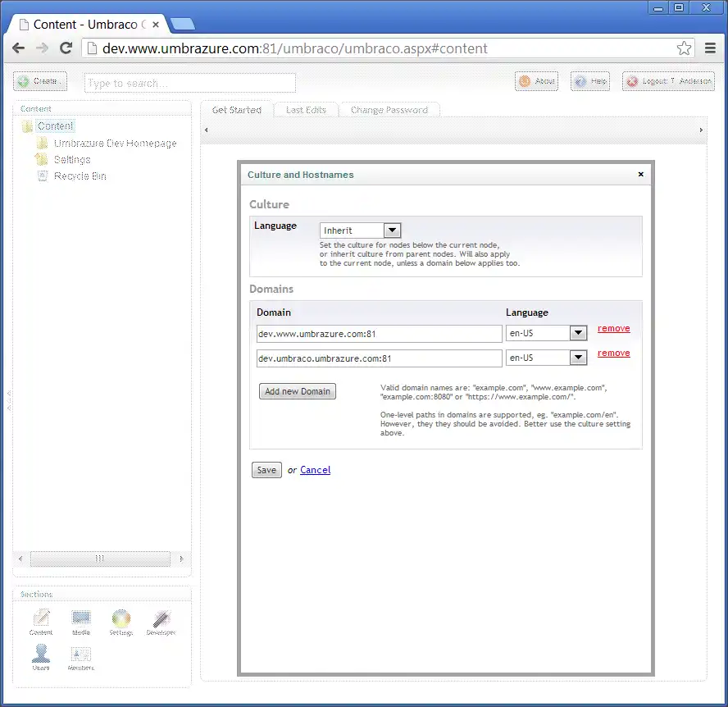Select the Settings tree node
The width and height of the screenshot is (728, 707).
(x=72, y=160)
